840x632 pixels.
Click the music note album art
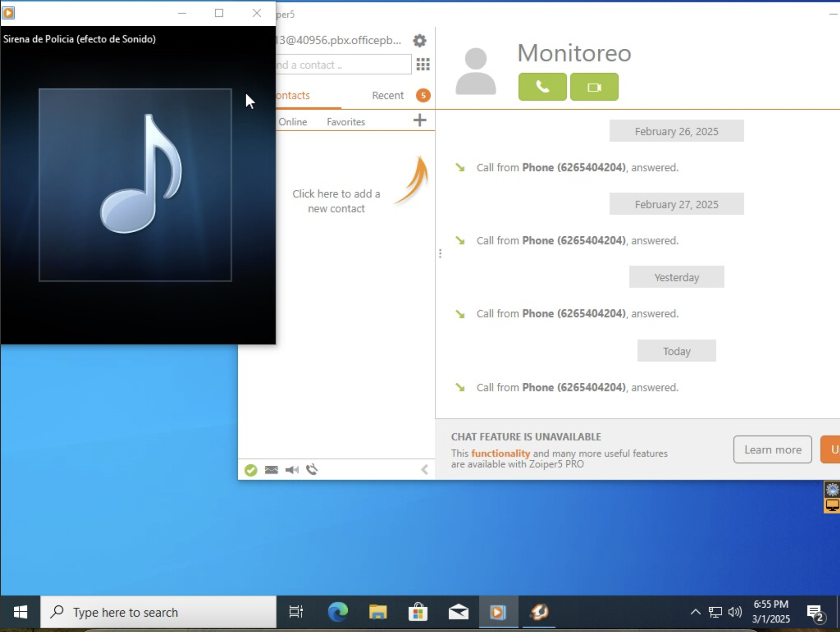point(135,185)
